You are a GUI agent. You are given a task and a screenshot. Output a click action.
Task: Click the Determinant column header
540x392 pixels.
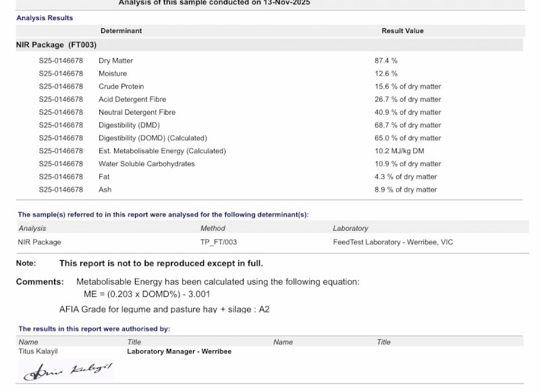(x=121, y=31)
